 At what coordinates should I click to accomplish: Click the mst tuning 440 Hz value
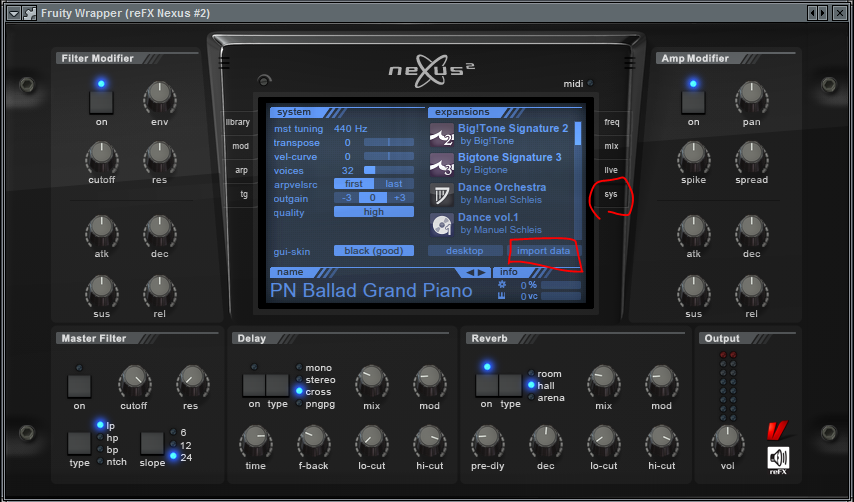coord(351,128)
